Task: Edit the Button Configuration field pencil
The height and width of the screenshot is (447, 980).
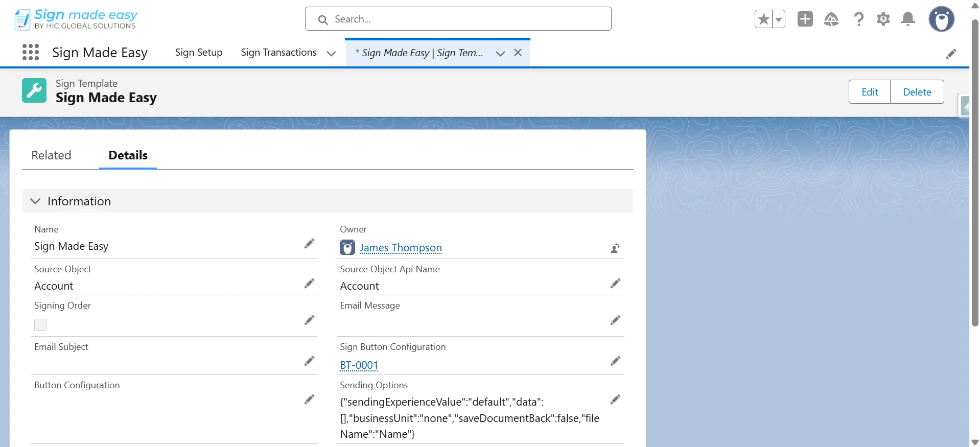Action: click(x=309, y=399)
